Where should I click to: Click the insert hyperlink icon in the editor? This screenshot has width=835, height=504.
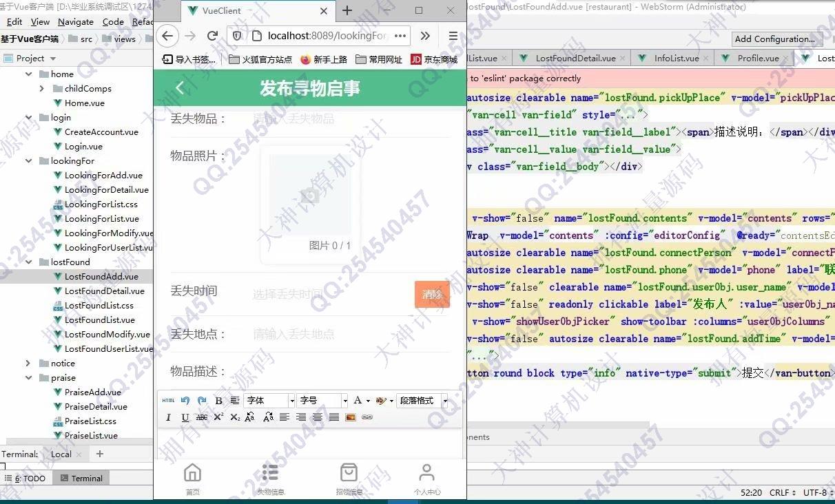[367, 417]
